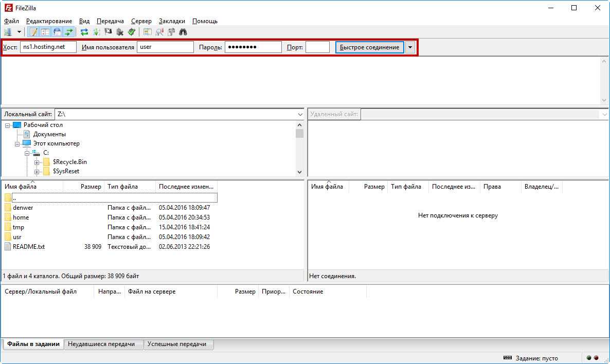Image resolution: width=610 pixels, height=364 pixels.
Task: Switch to the Успешные передачи tab
Action: point(176,344)
